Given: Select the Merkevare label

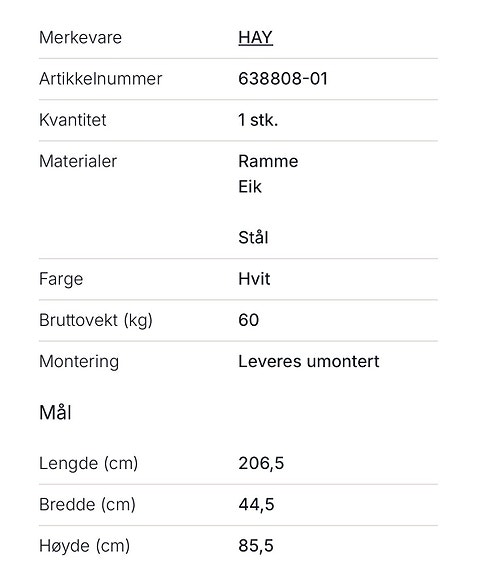Looking at the screenshot, I should (x=80, y=38).
